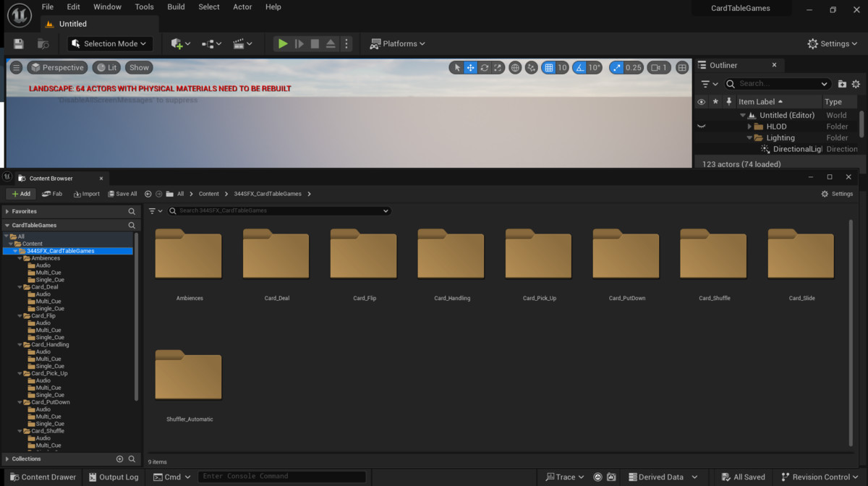Expand the HLOD folder in the Outliner
868x486 pixels.
750,127
